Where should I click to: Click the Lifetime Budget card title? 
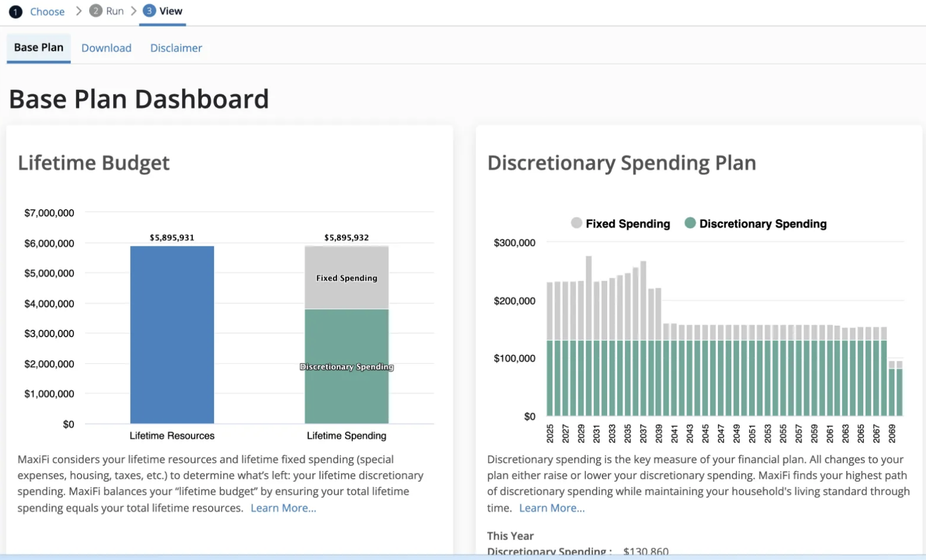(93, 162)
